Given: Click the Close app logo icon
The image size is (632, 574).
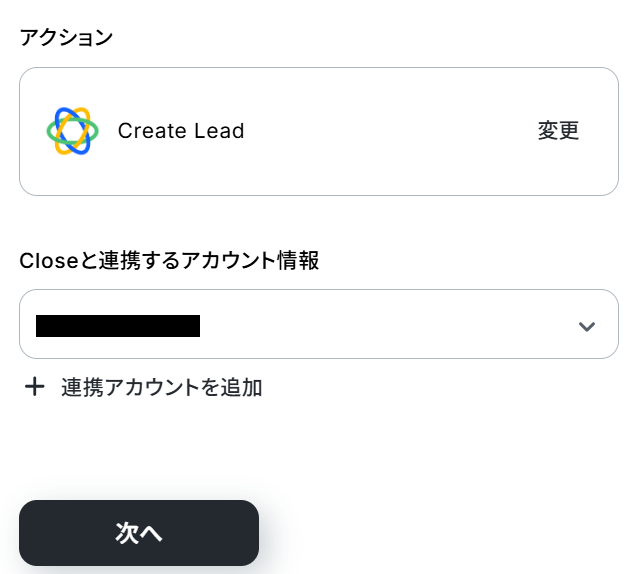Looking at the screenshot, I should click(72, 131).
